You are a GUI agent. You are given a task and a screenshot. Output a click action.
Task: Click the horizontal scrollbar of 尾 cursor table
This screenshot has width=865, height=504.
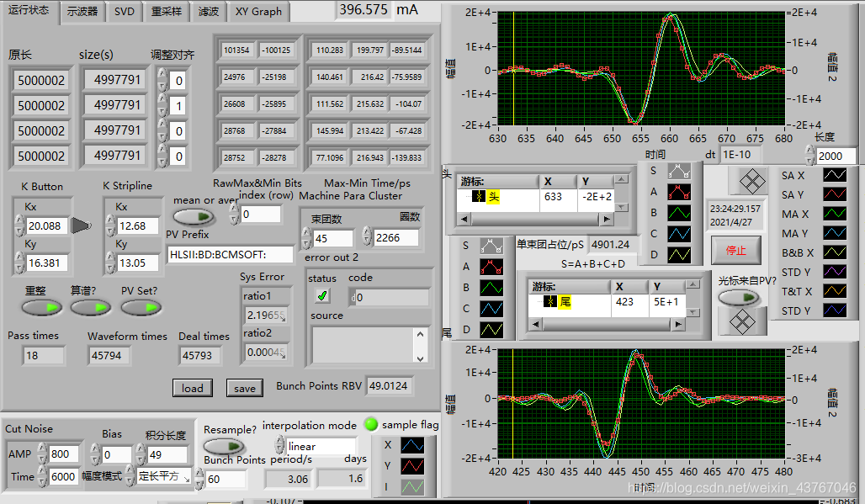(607, 325)
